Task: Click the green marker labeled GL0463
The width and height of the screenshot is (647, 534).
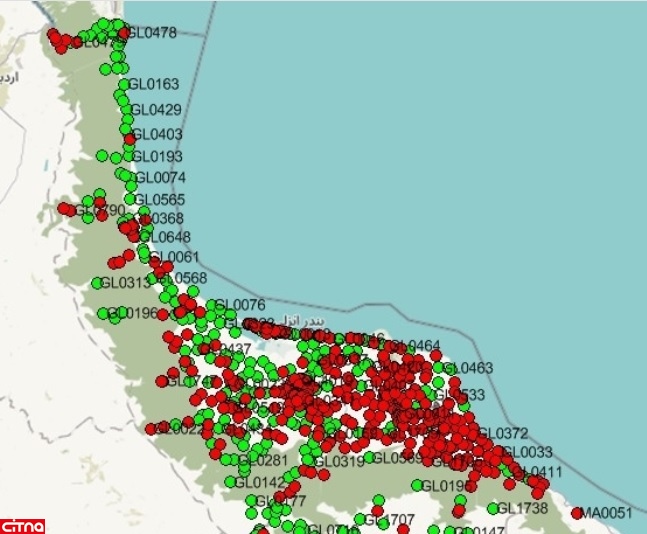Action: coord(437,368)
